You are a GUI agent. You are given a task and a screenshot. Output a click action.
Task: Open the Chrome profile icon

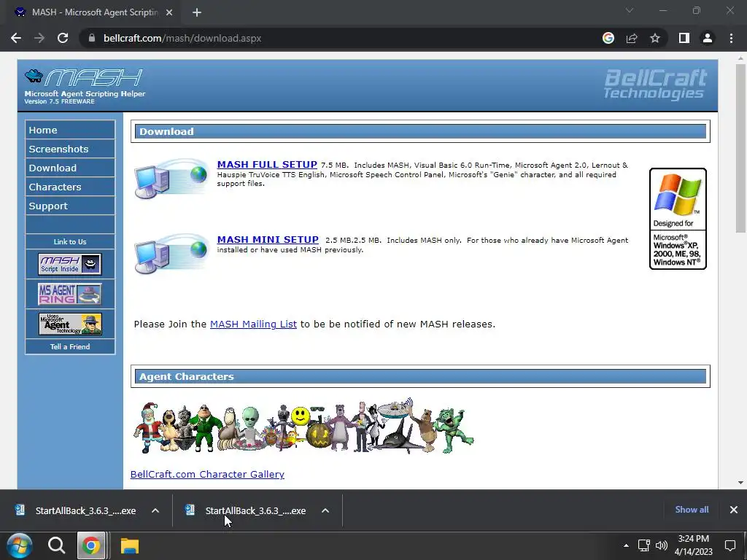(708, 38)
